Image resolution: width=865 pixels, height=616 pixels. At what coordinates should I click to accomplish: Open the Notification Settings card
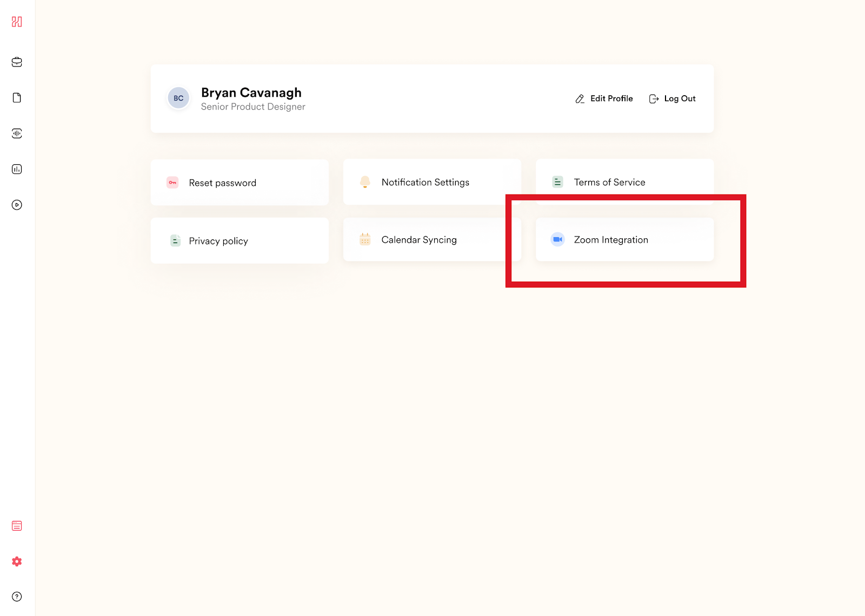(432, 182)
